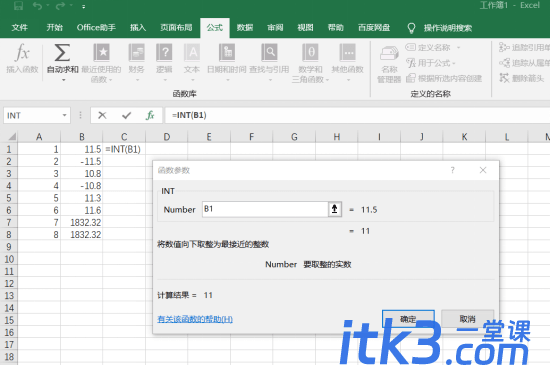
Task: Select cell B2 containing -11.5
Action: 82,162
